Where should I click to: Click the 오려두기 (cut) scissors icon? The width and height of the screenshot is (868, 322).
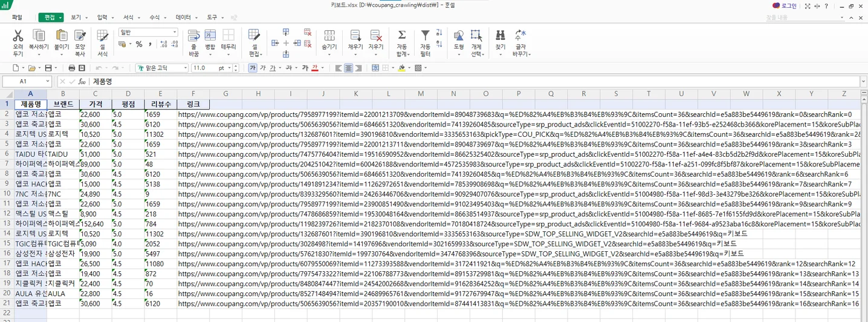(18, 36)
